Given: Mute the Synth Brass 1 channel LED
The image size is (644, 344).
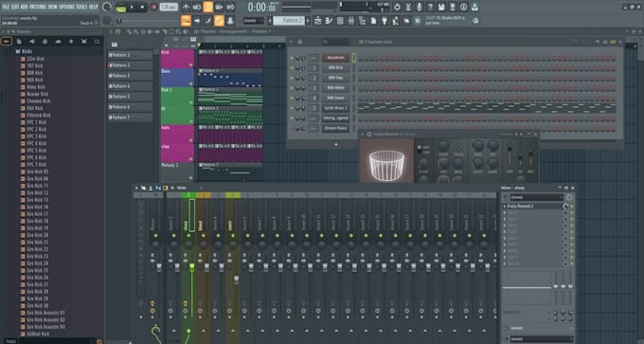Looking at the screenshot, I should click(292, 108).
